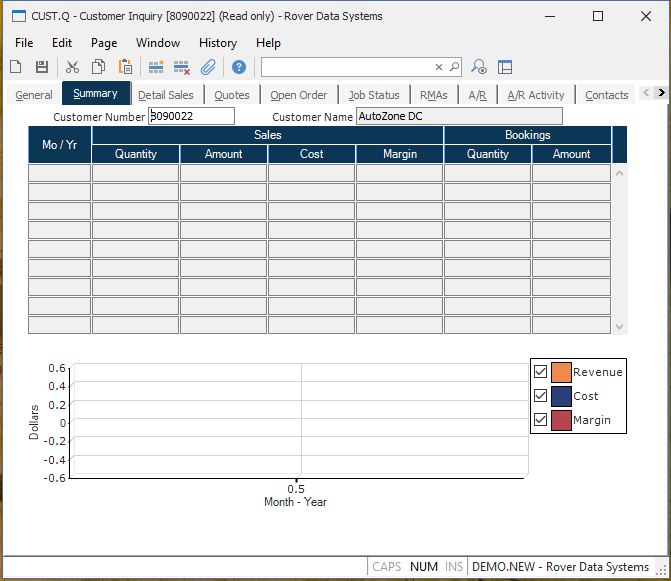Uncheck the Cost series checkbox
This screenshot has height=581, width=671.
(541, 396)
